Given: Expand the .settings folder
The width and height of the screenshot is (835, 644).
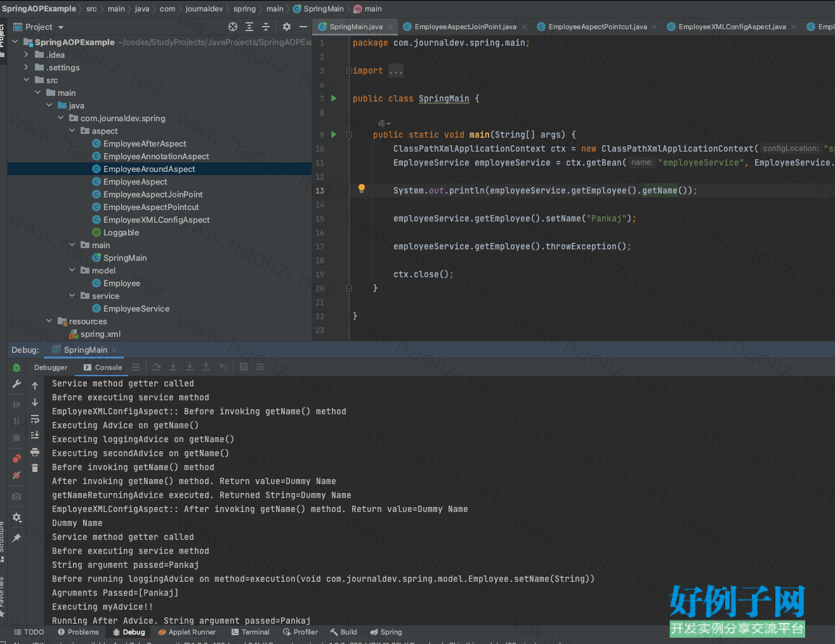Looking at the screenshot, I should tap(27, 67).
